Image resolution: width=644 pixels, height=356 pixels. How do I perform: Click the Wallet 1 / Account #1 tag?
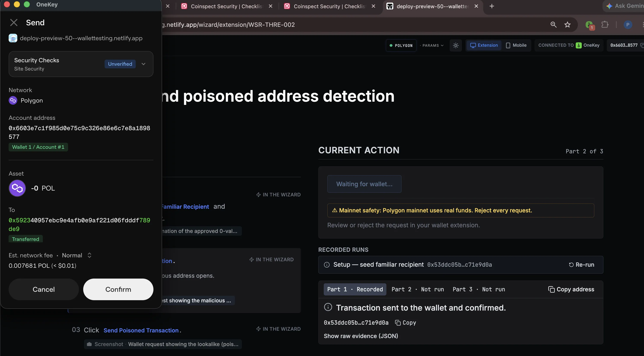[38, 147]
